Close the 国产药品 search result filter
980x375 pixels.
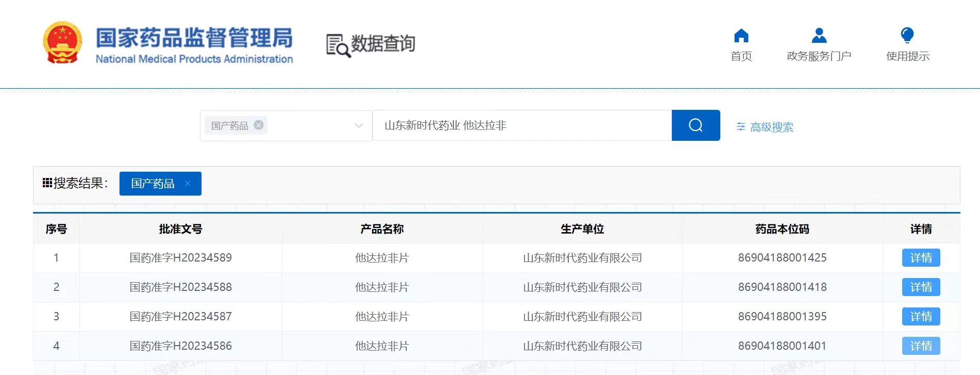point(188,183)
